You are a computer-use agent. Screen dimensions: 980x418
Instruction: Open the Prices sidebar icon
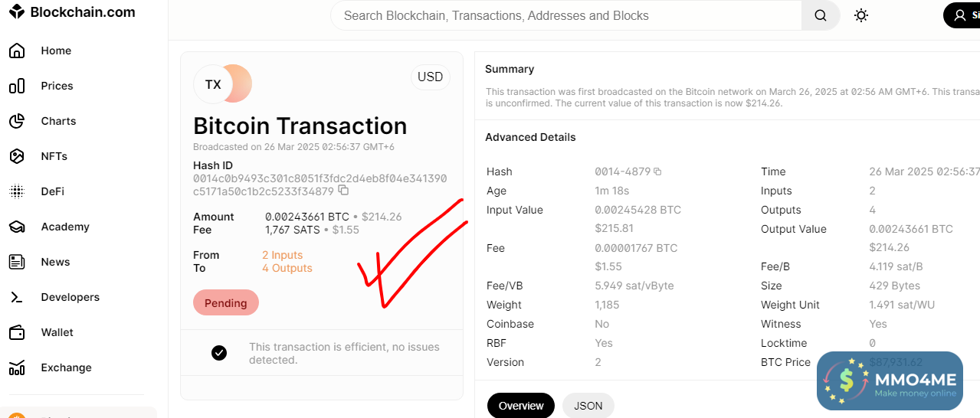coord(17,86)
